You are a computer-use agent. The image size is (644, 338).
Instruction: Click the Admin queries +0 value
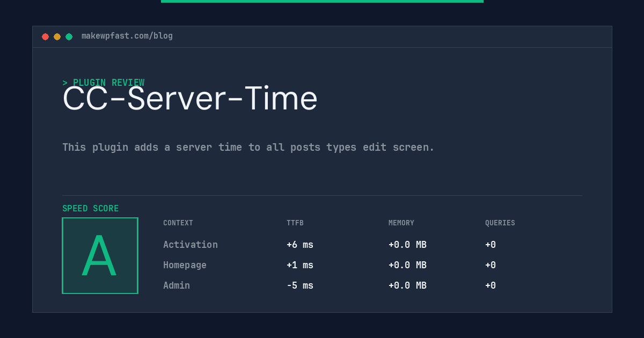click(491, 285)
